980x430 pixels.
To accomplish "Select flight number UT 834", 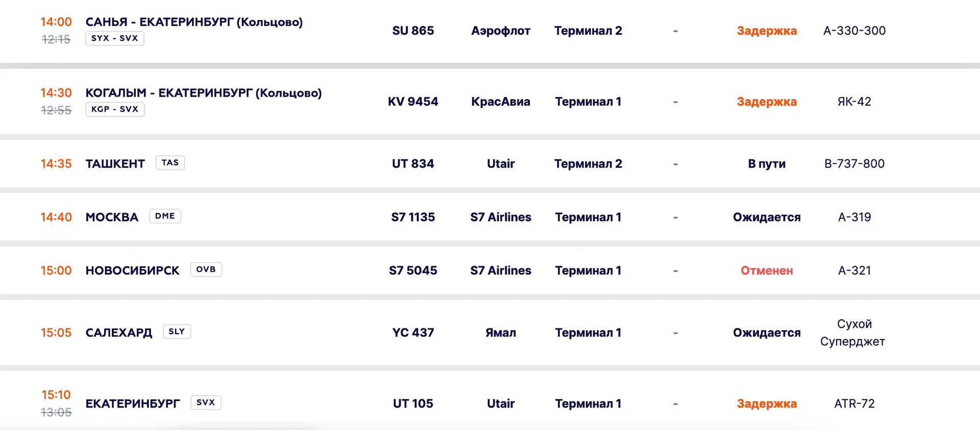I will click(413, 164).
